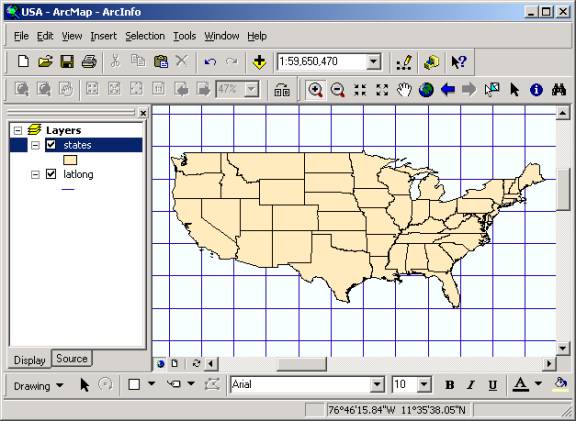Open the Editor toolbar pencil icon
576x421 pixels.
tap(404, 62)
